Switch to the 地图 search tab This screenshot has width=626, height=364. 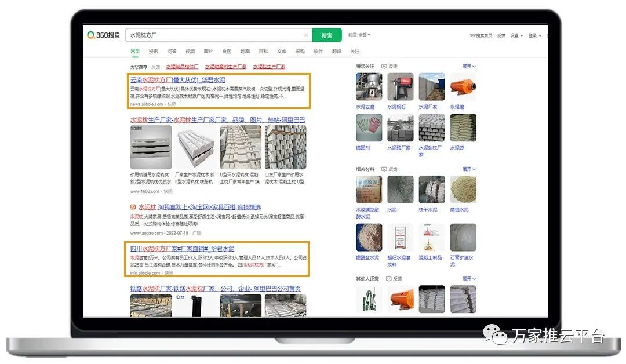tap(245, 52)
